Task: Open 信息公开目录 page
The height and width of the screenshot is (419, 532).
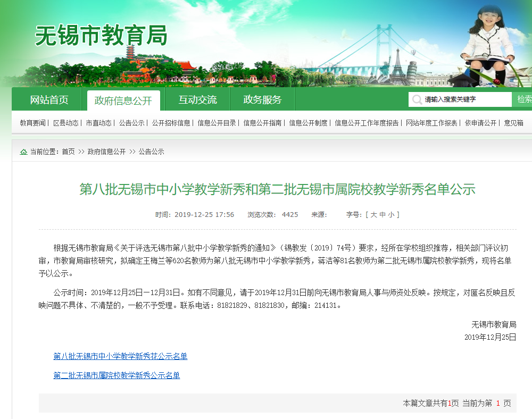Action: (x=217, y=123)
